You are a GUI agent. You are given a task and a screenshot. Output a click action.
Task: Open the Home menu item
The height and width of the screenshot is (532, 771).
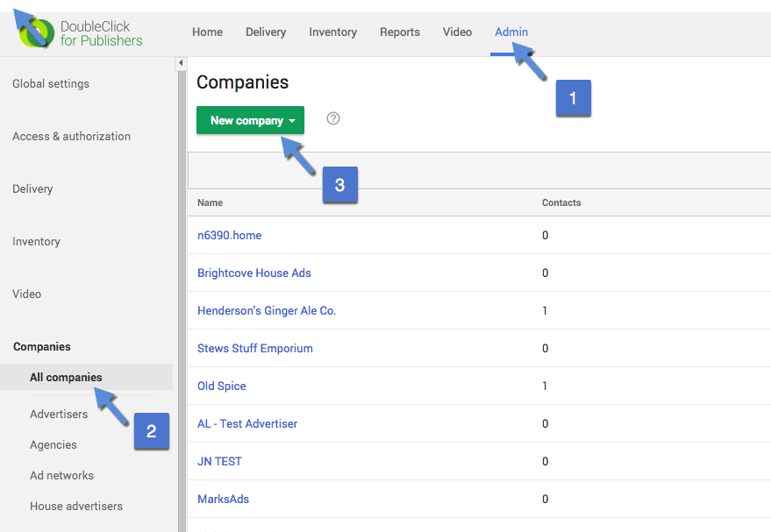pos(207,32)
